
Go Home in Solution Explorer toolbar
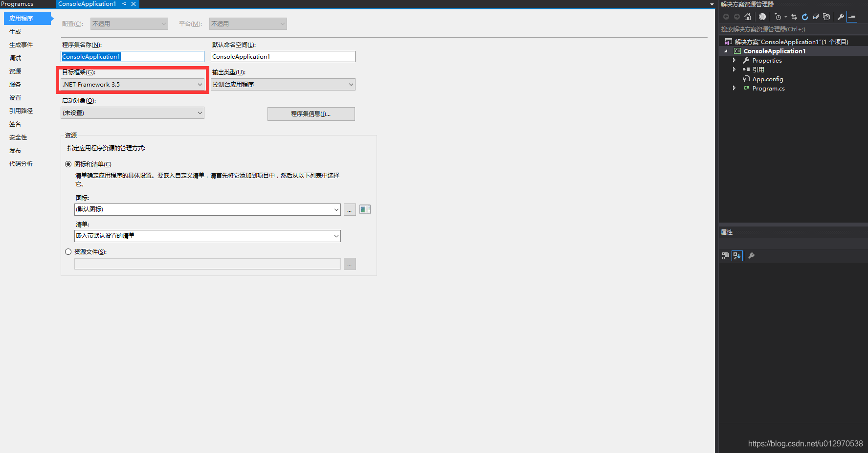748,17
